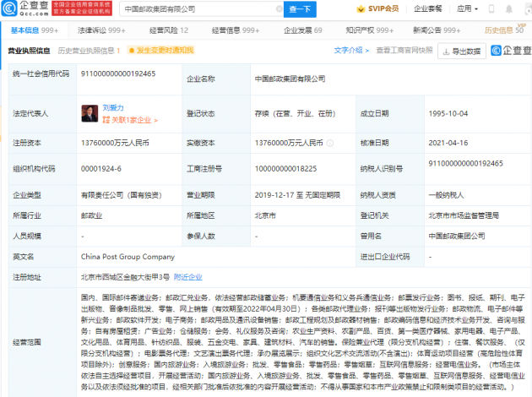Open SVIP会员 membership link
Screen dimensions: 532x397
pyautogui.click(x=383, y=8)
